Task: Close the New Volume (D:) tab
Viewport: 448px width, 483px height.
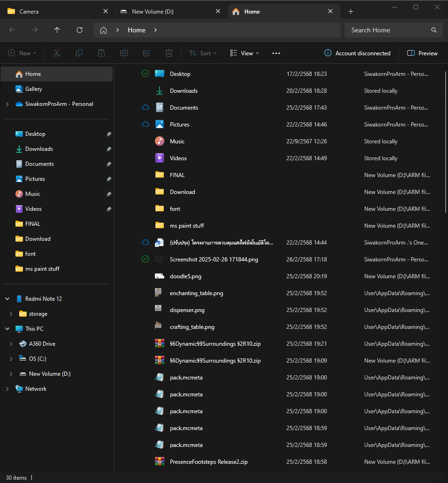Action: pos(218,11)
